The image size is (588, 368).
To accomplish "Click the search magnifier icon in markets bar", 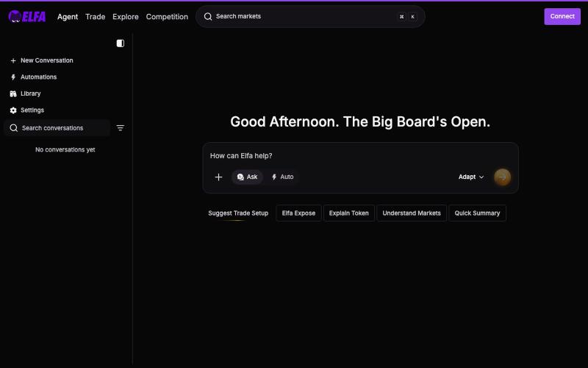I will 208,16.
